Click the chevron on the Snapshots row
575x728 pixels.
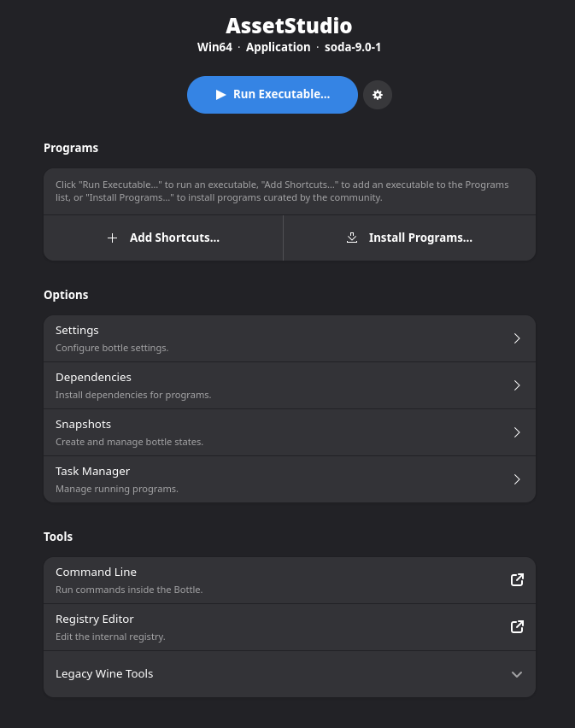pos(517,432)
